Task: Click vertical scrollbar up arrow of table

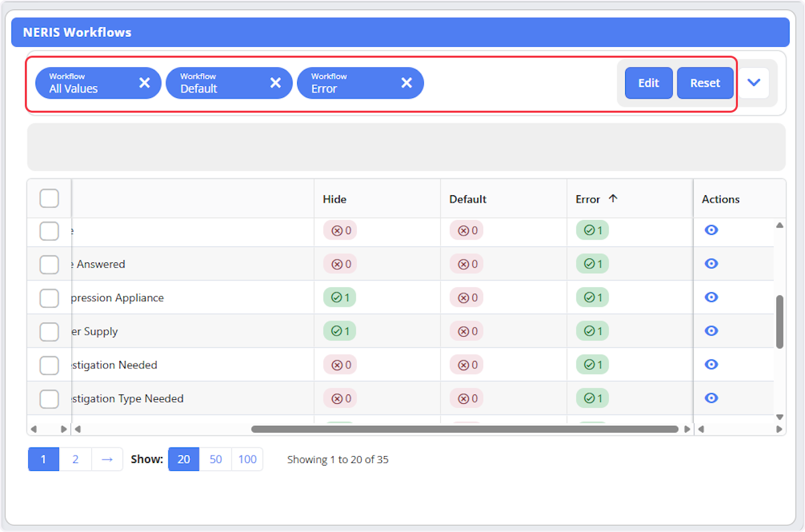Action: click(x=780, y=225)
